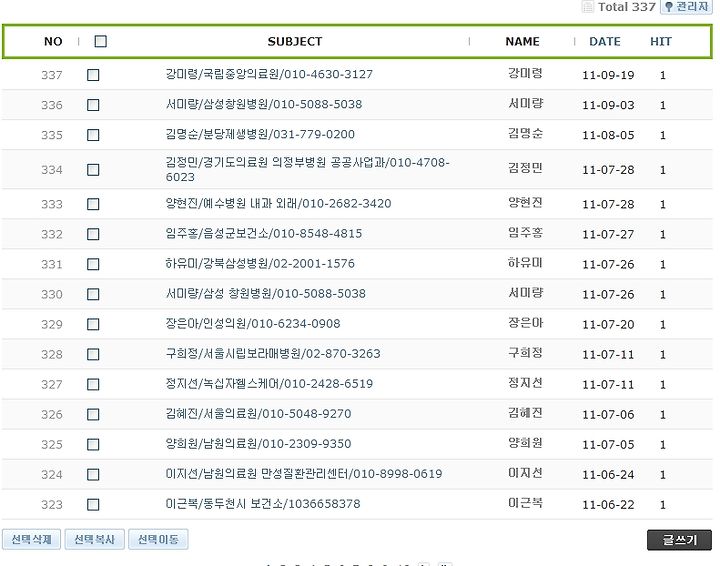Click author name 정지선 in NAME column

coord(525,382)
